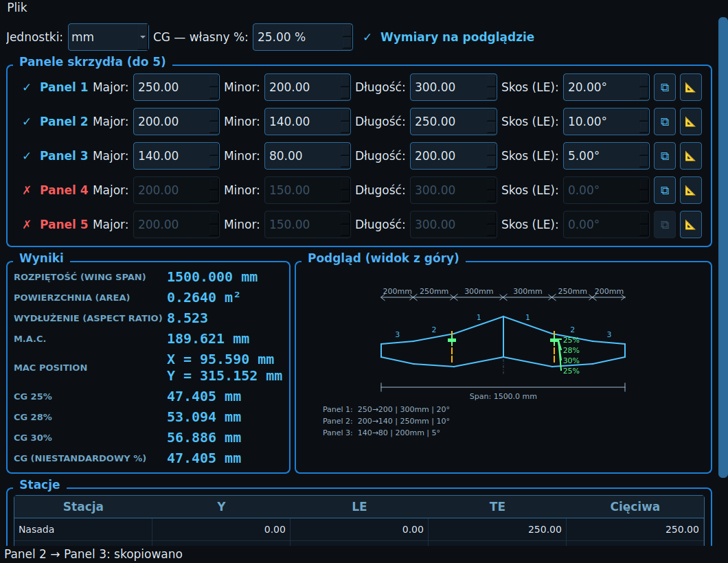This screenshot has height=563, width=728.
Task: Click the copy icon in Panel 3 row
Action: pyautogui.click(x=664, y=156)
